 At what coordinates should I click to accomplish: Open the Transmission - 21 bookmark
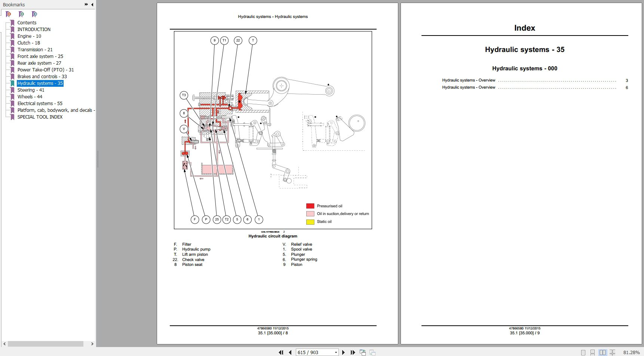coord(35,50)
